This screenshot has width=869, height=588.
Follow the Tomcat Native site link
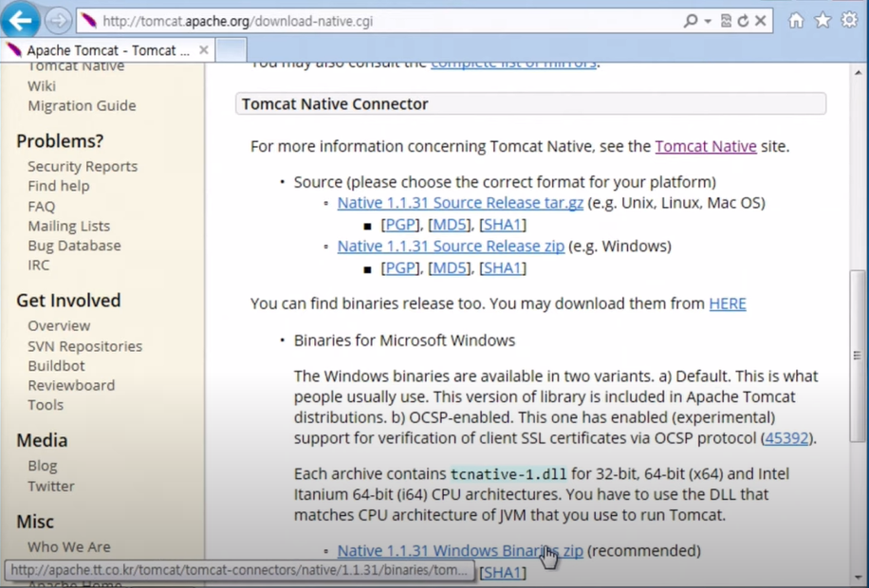point(706,146)
